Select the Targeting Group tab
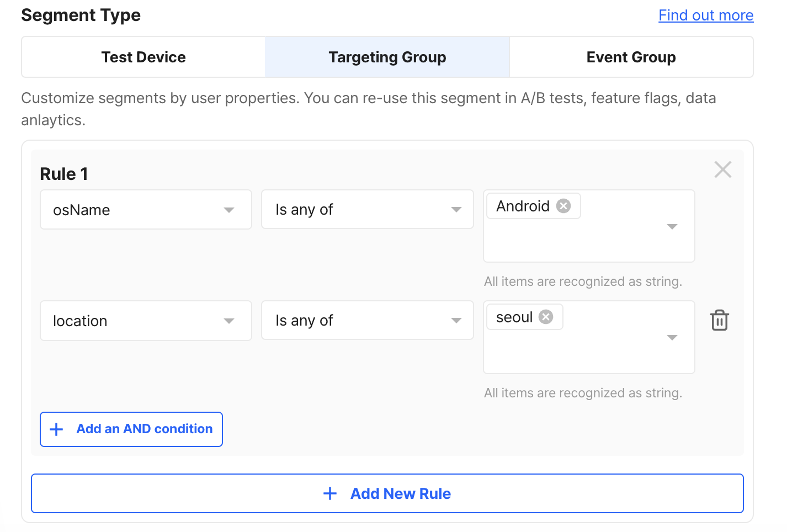This screenshot has height=532, width=787. click(x=387, y=57)
